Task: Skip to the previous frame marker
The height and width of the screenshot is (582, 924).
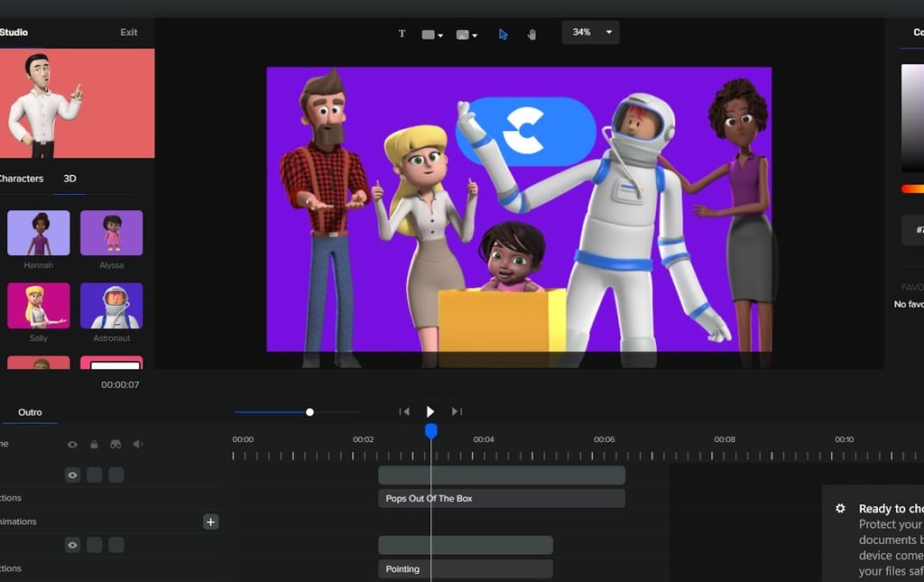Action: pos(404,411)
